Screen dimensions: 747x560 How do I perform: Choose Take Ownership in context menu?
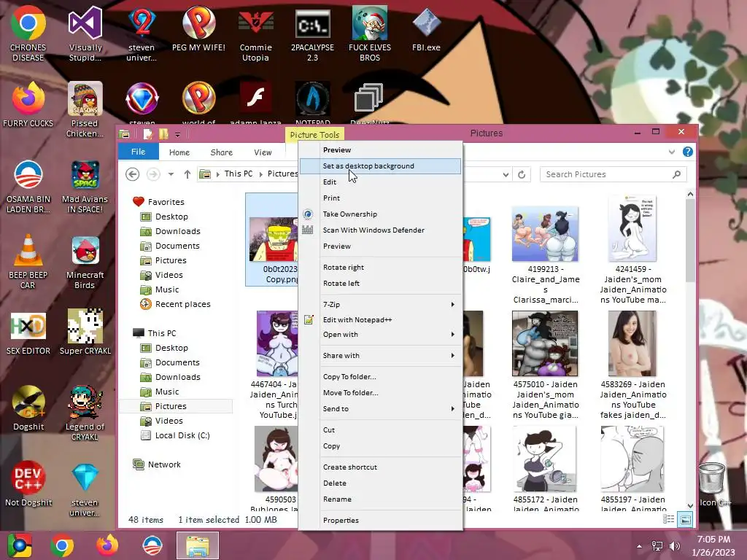381,214
